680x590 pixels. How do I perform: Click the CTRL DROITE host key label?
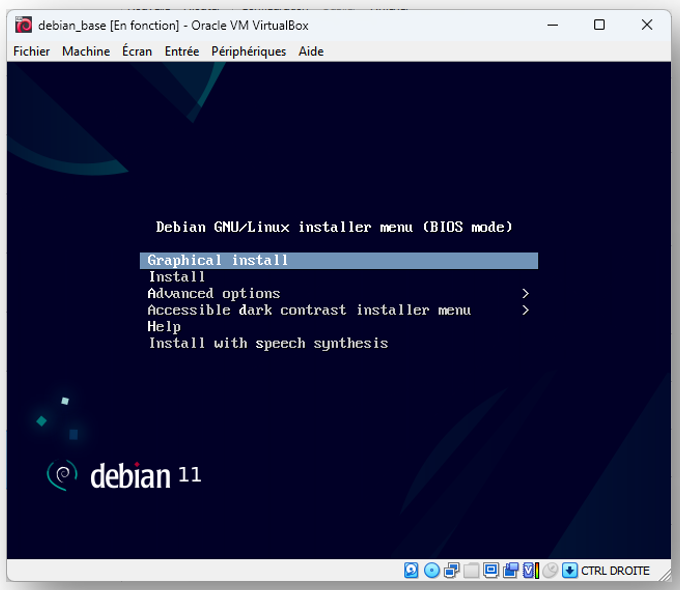(615, 570)
